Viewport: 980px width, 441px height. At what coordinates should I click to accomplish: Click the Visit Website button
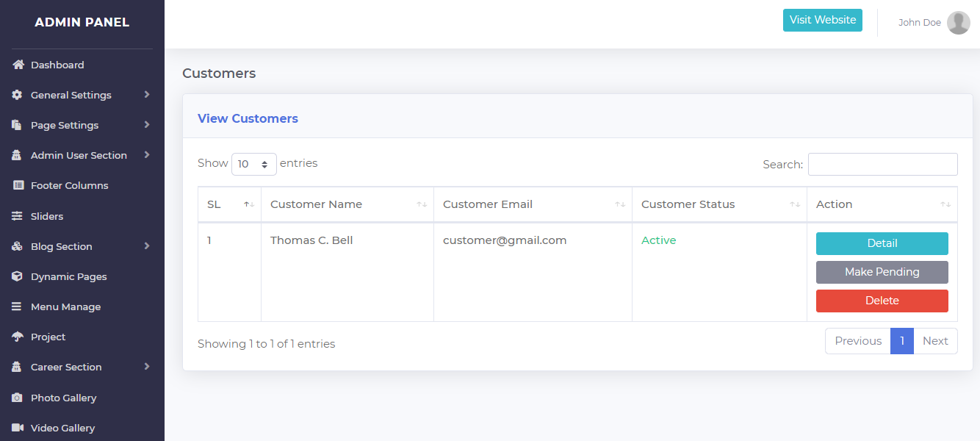point(822,20)
